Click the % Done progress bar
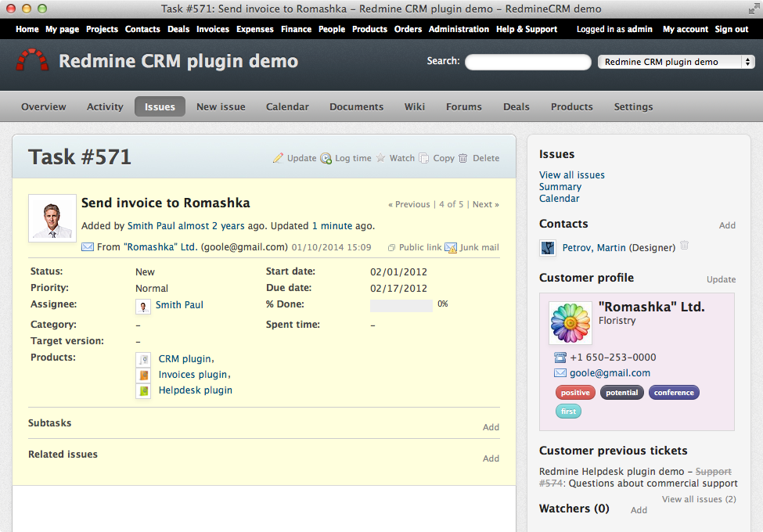 [x=401, y=305]
